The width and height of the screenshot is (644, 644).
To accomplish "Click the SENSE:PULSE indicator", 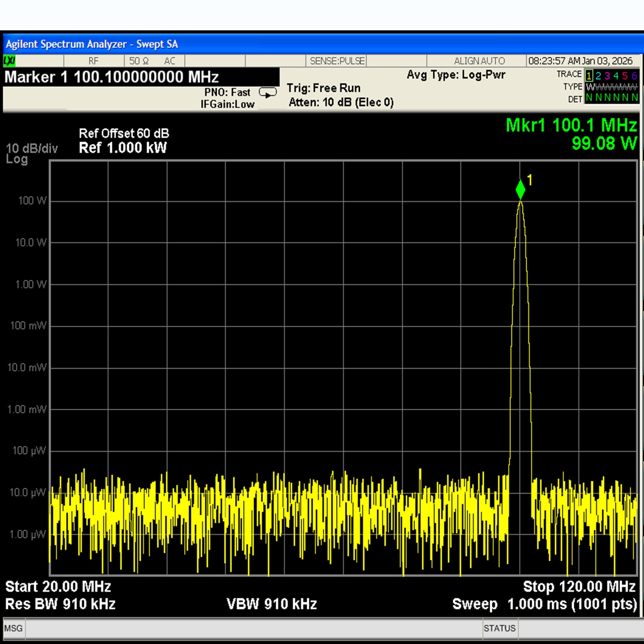I will click(337, 61).
